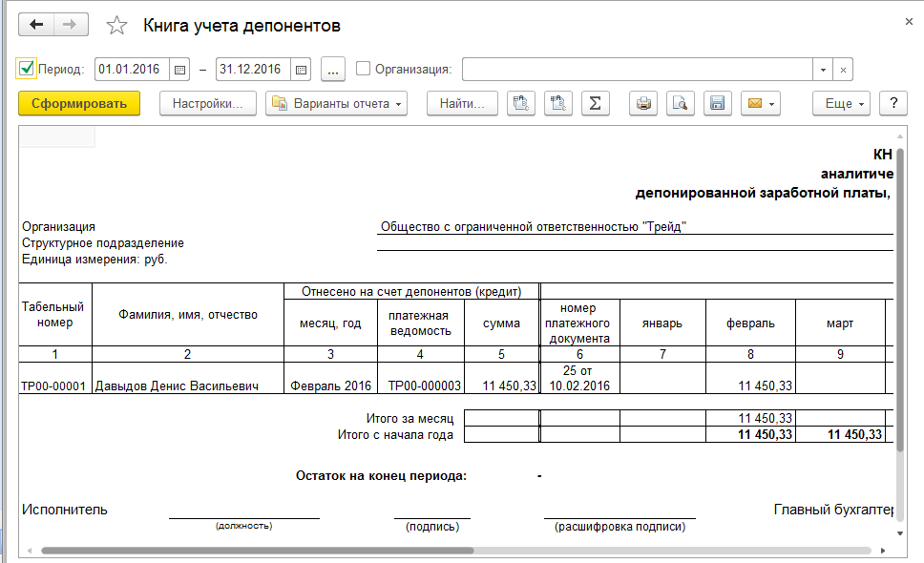The width and height of the screenshot is (924, 563).
Task: Click the Sum (sigma) toolbar icon
Action: 595,103
